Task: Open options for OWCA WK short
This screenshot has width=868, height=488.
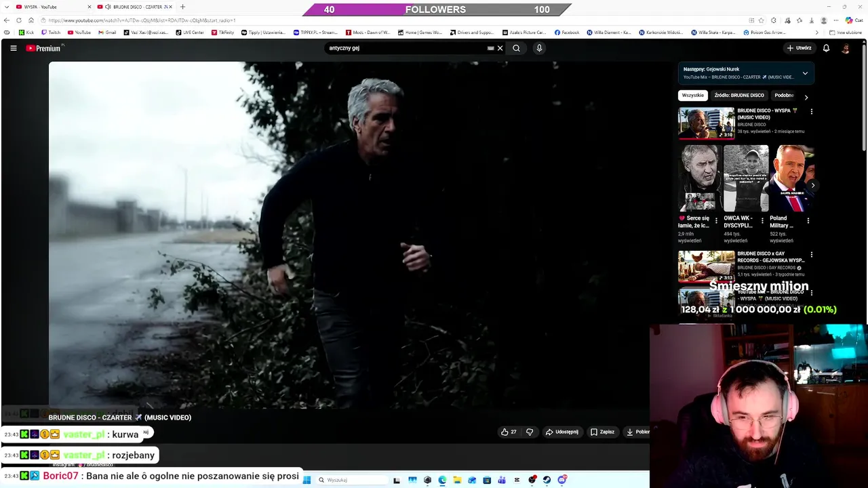Action: 762,221
